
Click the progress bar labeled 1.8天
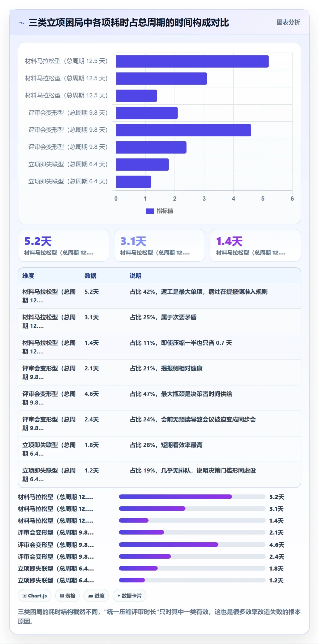pyautogui.click(x=192, y=568)
